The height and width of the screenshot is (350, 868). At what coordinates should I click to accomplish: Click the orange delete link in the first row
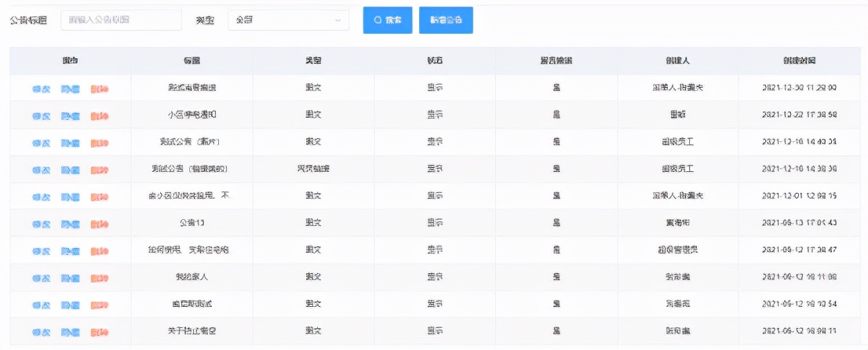pos(100,89)
